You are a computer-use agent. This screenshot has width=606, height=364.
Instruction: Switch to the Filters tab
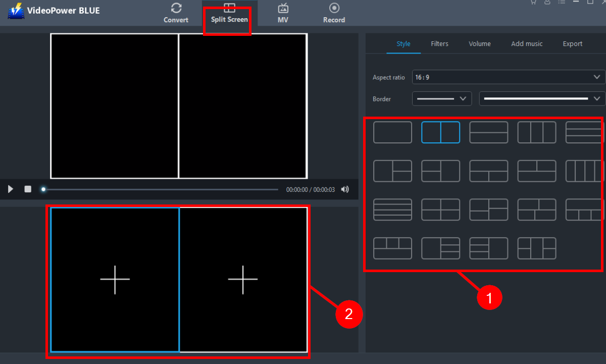point(439,43)
